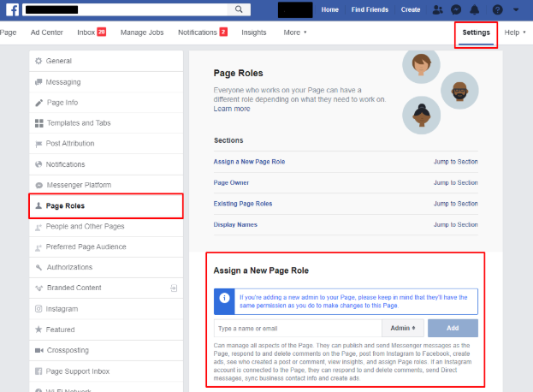The width and height of the screenshot is (533, 392).
Task: Click the Learn more link
Action: pyautogui.click(x=232, y=109)
